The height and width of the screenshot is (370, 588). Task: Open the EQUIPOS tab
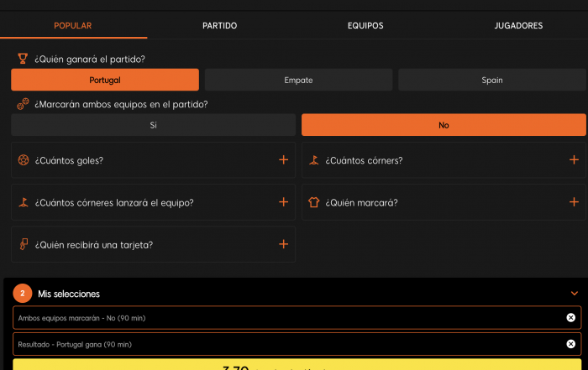click(365, 25)
